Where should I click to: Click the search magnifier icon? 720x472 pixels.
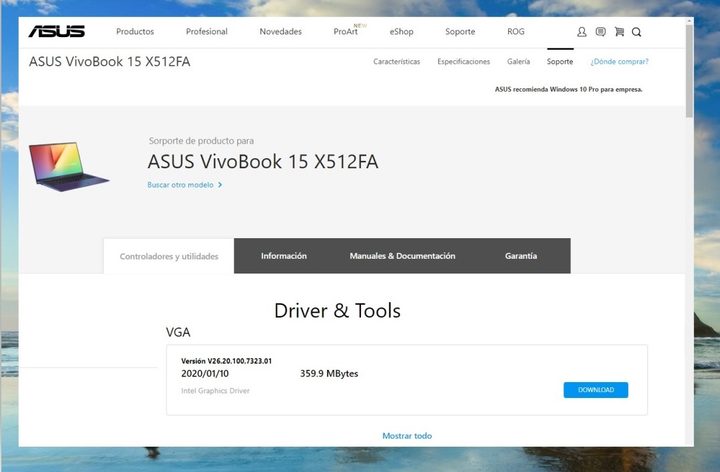(637, 32)
